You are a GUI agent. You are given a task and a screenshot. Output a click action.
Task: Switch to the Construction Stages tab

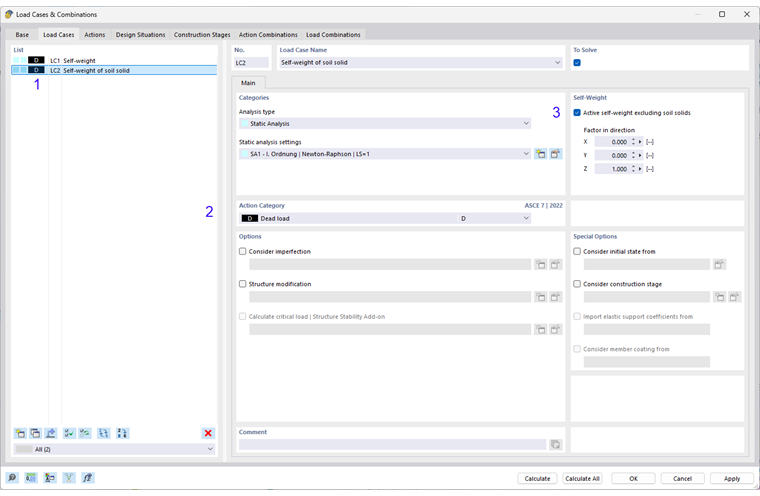coord(202,35)
